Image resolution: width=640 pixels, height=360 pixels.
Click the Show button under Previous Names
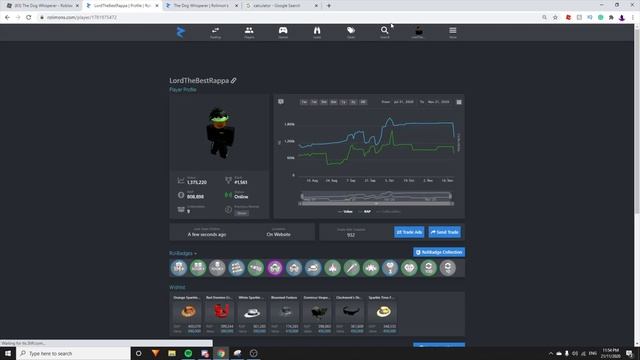click(x=242, y=213)
